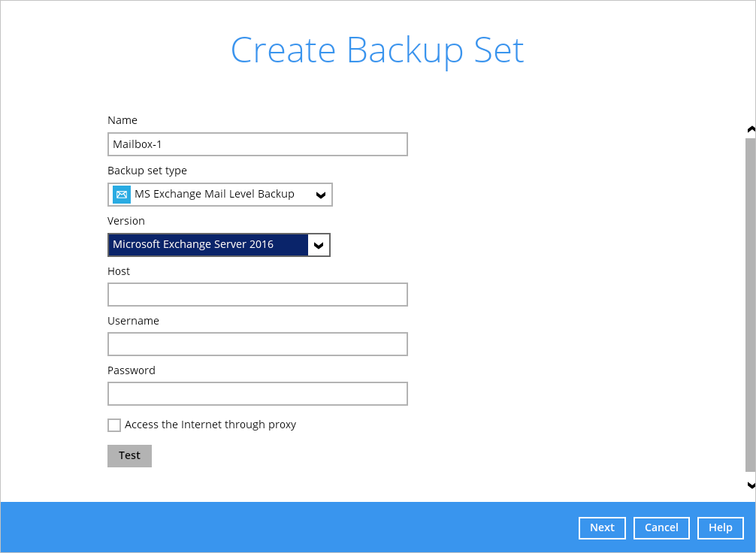Enable Access the Internet through proxy checkbox
Image resolution: width=756 pixels, height=553 pixels.
[x=114, y=425]
